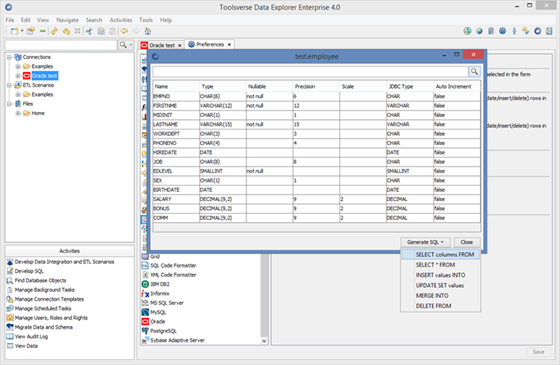
Task: Click the left panel search magnifier icon
Action: pyautogui.click(x=123, y=45)
